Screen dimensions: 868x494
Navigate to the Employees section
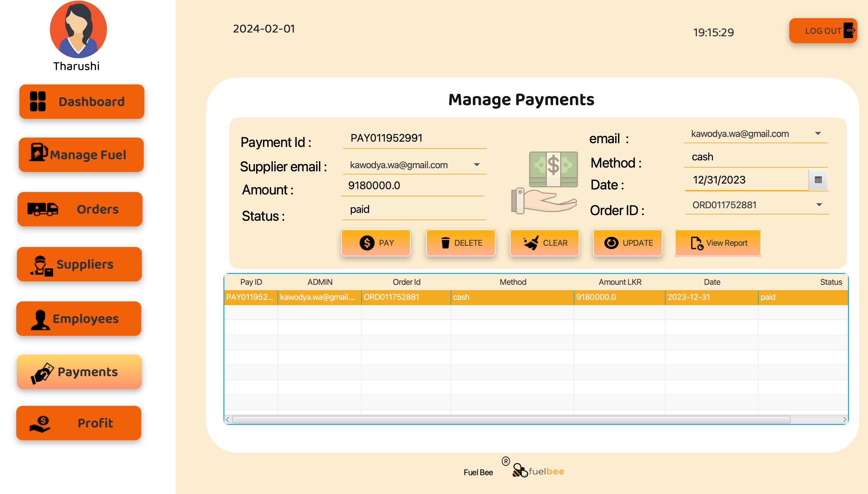tap(79, 319)
